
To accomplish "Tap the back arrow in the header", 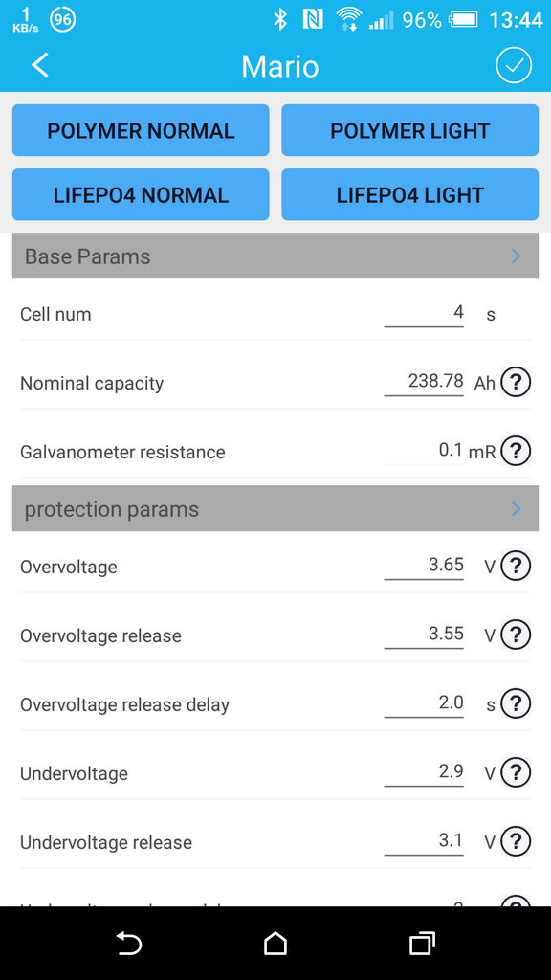I will pos(40,65).
